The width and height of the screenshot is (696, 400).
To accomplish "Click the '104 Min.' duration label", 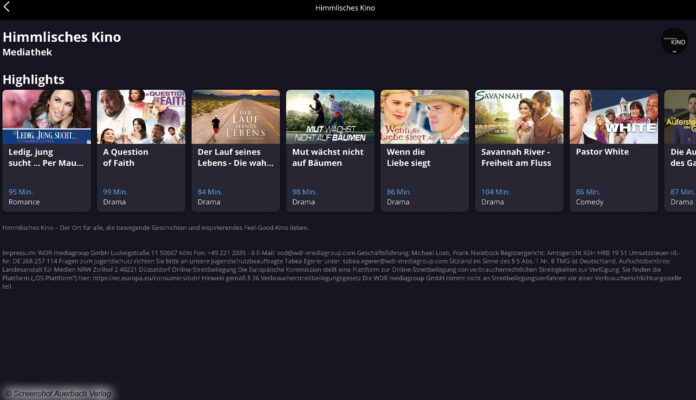I will click(495, 192).
